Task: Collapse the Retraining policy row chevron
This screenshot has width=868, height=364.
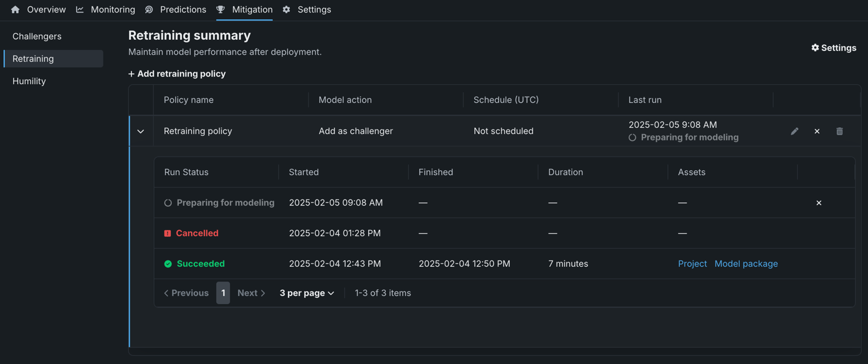Action: coord(141,132)
